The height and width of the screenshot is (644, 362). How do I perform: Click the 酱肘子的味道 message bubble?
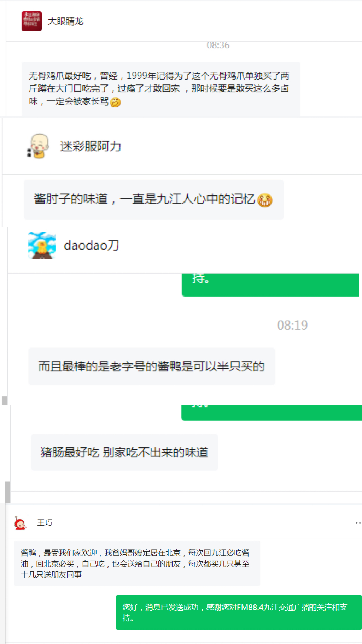[x=154, y=200]
